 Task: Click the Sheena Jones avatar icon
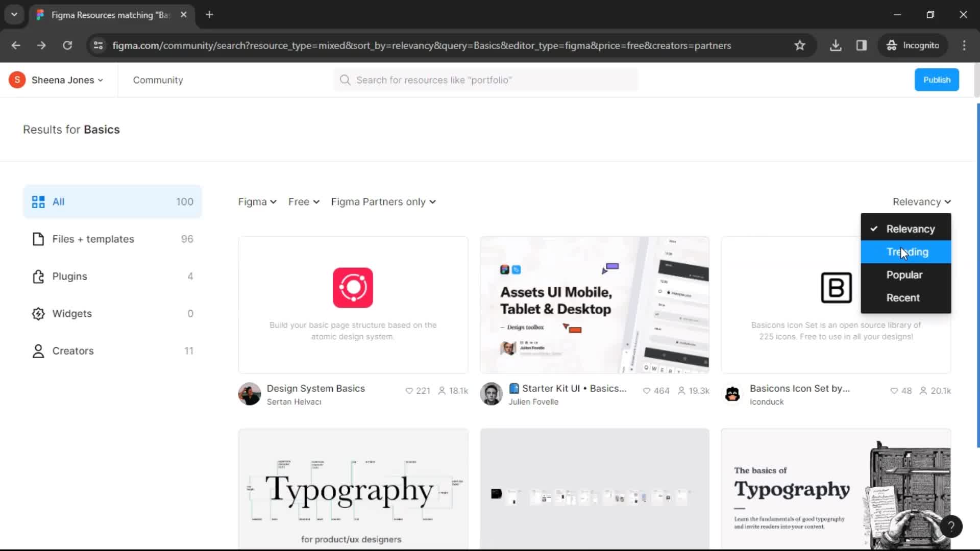tap(17, 80)
